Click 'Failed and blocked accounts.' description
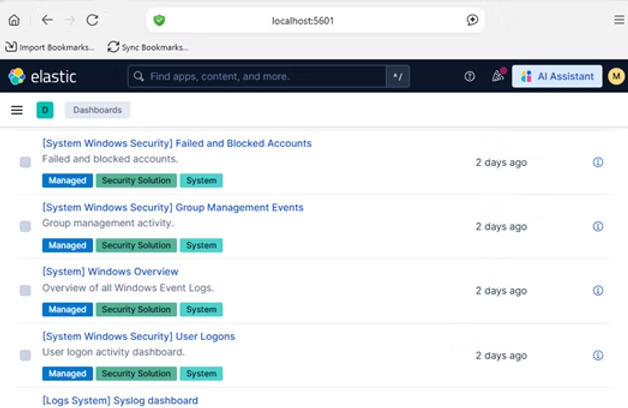 (x=110, y=159)
